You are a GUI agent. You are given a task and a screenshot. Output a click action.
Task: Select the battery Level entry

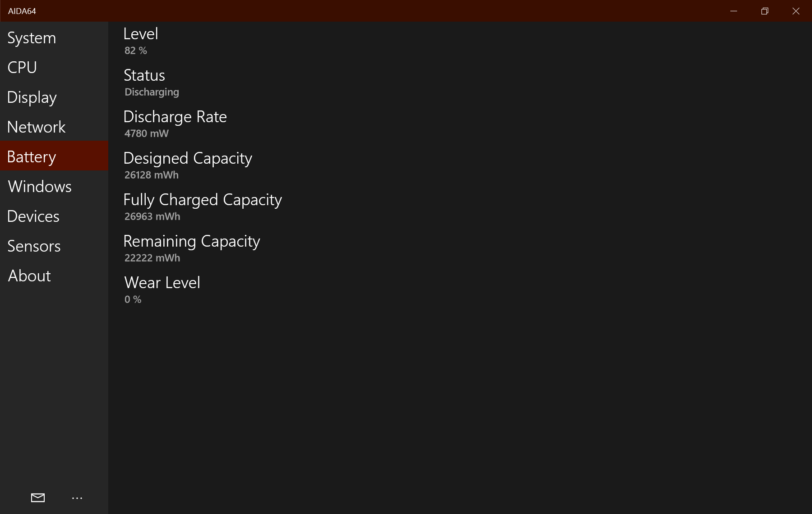pos(141,41)
